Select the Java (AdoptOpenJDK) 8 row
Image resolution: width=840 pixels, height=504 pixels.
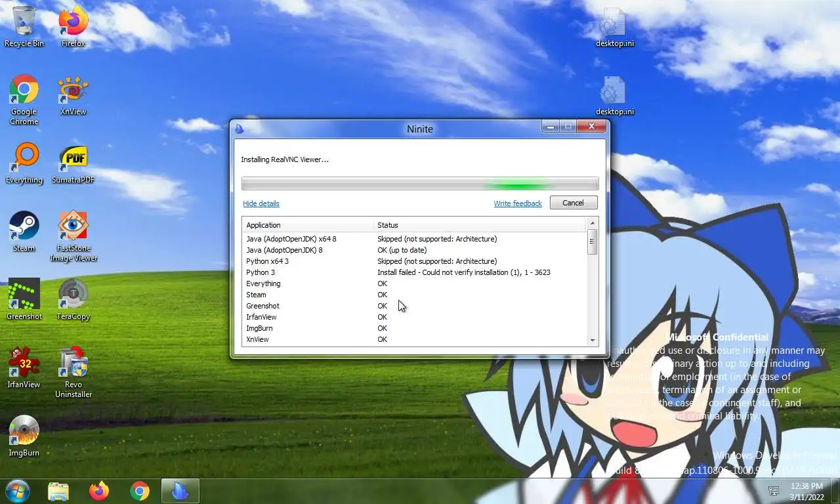click(x=415, y=250)
